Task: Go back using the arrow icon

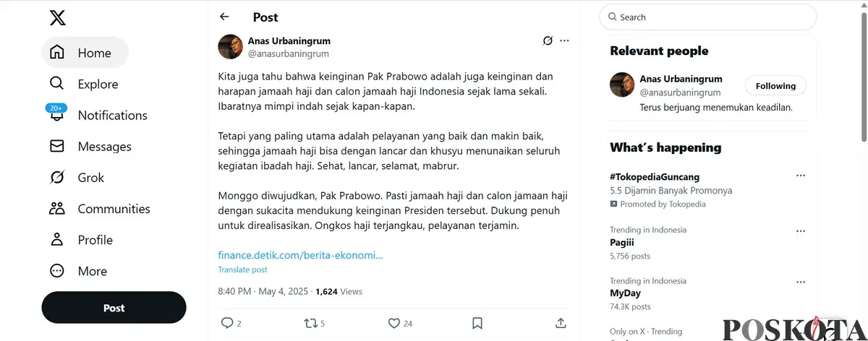Action: [x=224, y=17]
